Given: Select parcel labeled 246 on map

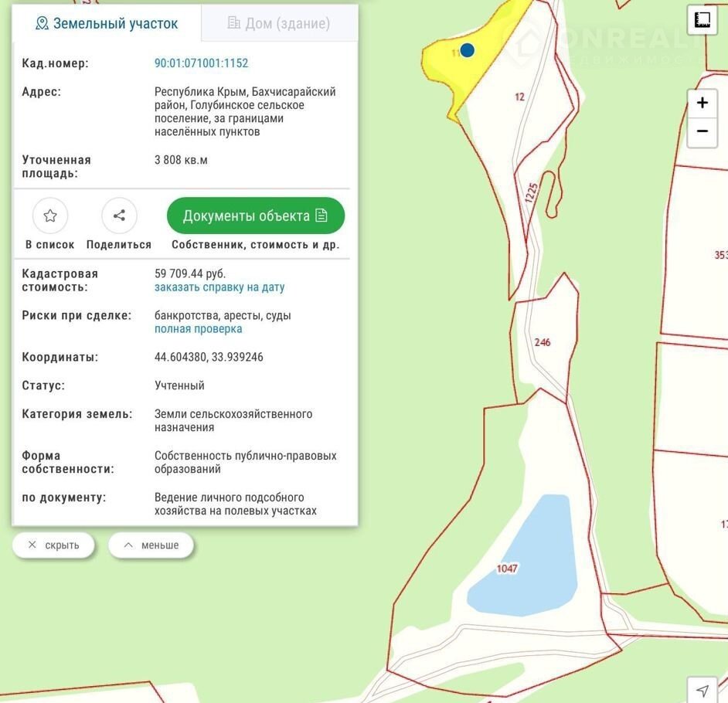Looking at the screenshot, I should click(543, 342).
